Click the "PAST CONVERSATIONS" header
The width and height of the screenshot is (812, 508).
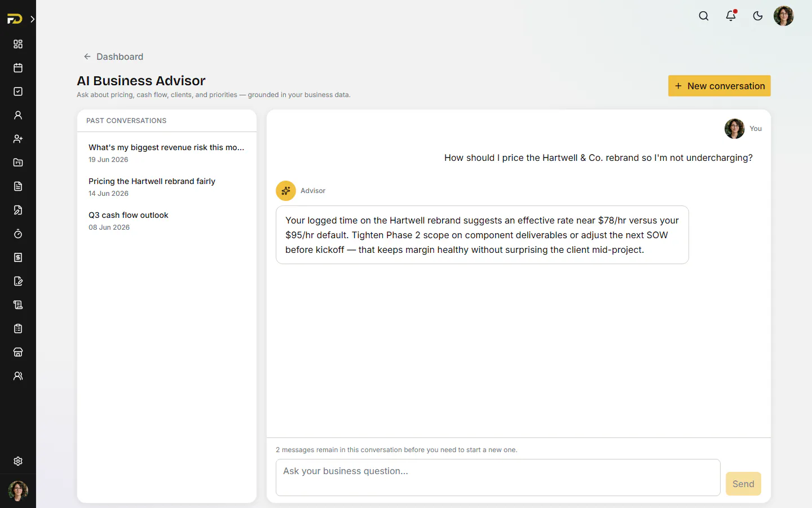(126, 121)
